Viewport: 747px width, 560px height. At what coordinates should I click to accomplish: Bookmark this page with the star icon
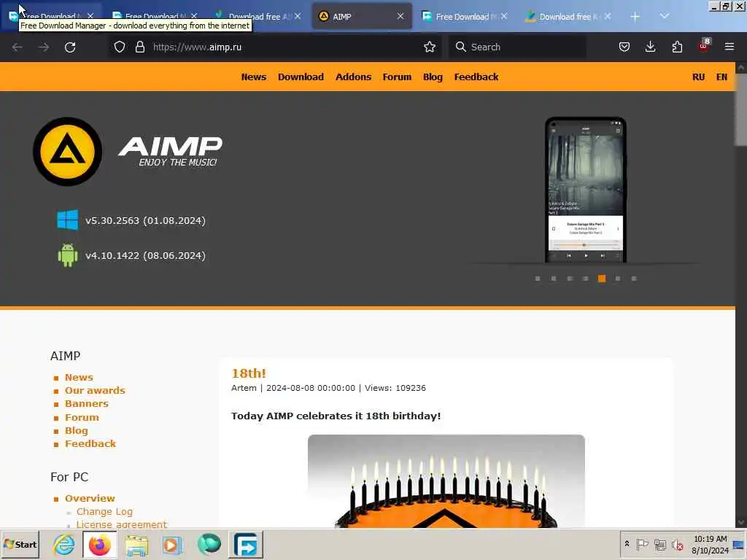click(x=430, y=47)
